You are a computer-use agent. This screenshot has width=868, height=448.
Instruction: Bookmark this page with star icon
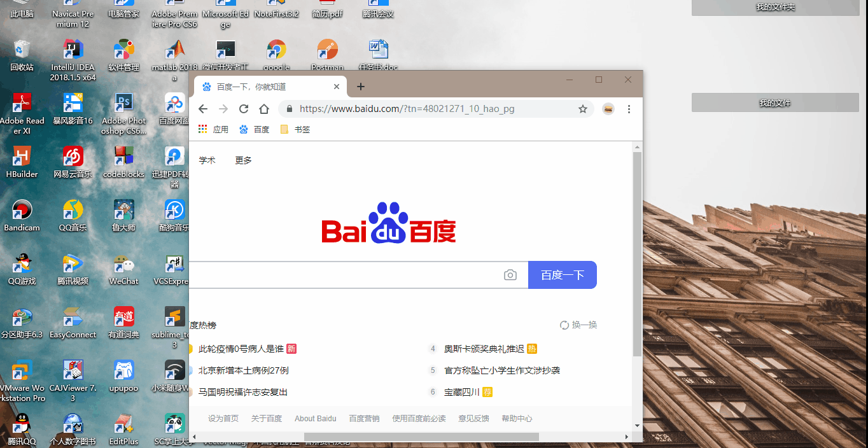[582, 109]
